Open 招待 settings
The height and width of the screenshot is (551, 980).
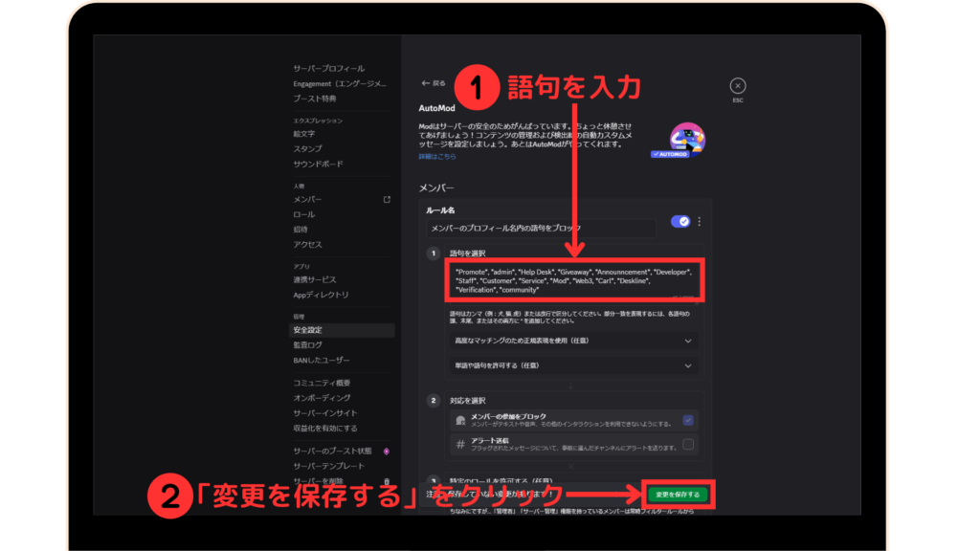coord(301,230)
